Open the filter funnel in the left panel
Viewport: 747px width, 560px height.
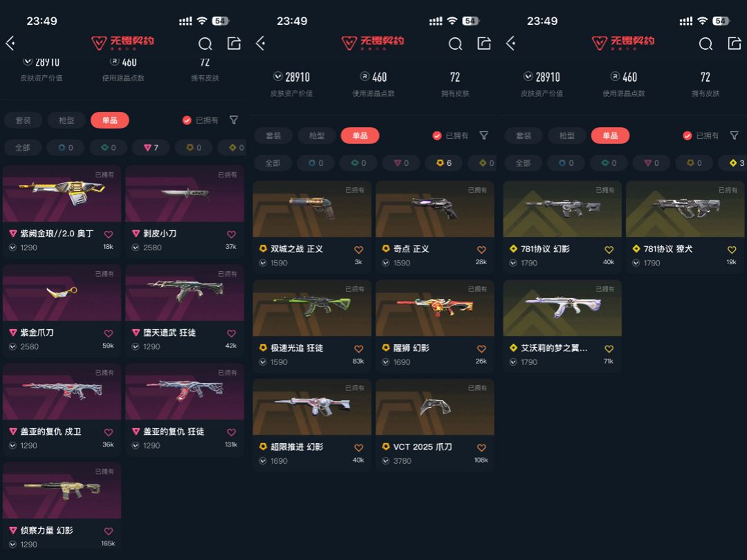(x=234, y=120)
